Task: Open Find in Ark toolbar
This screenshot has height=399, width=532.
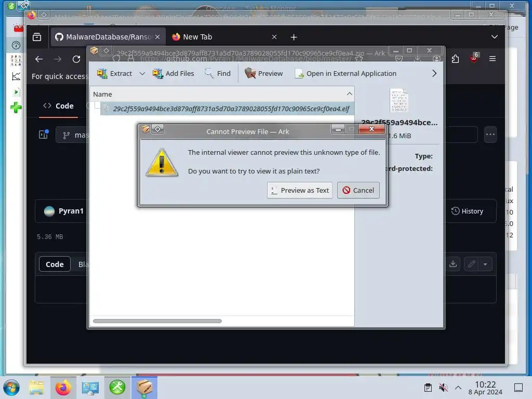Action: tap(218, 73)
